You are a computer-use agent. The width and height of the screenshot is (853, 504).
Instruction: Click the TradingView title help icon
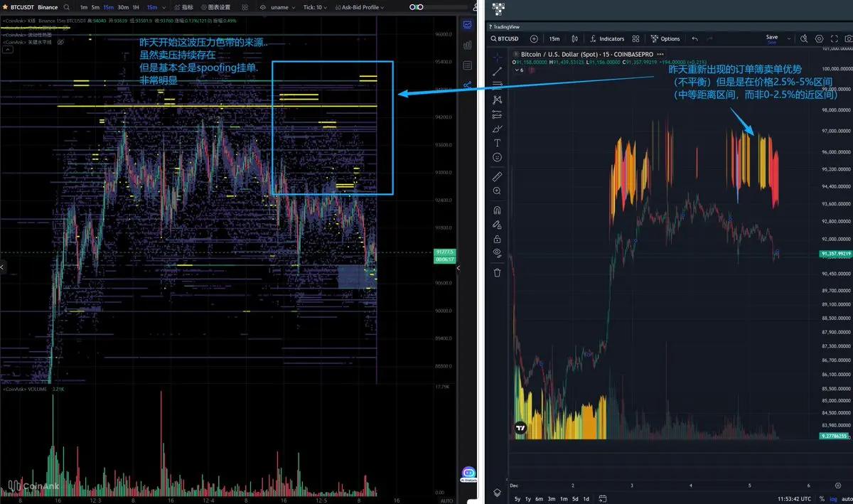490,26
